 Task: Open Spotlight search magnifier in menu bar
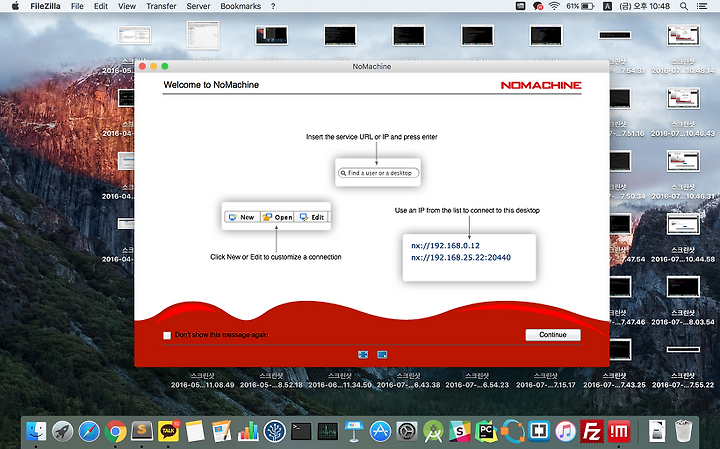pos(684,6)
